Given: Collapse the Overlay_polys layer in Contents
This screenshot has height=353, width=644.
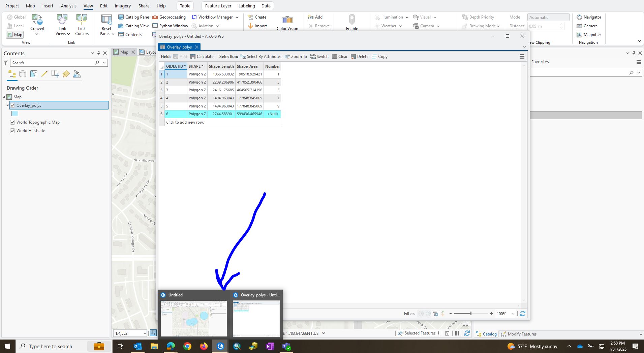Looking at the screenshot, I should [x=7, y=105].
